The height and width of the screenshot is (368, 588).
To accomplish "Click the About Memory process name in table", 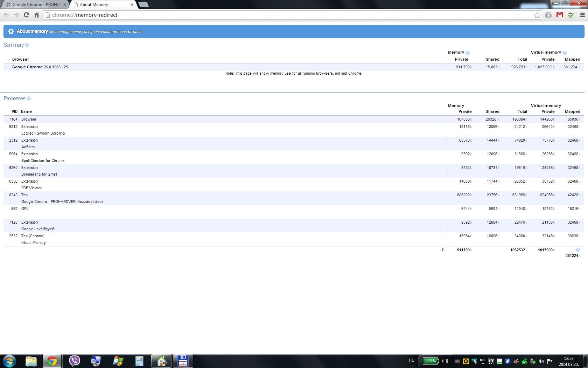I will point(34,243).
